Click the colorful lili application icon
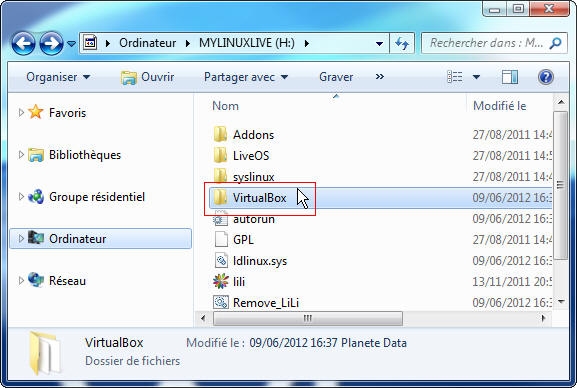Screen dimensions: 577x388 pos(221,281)
